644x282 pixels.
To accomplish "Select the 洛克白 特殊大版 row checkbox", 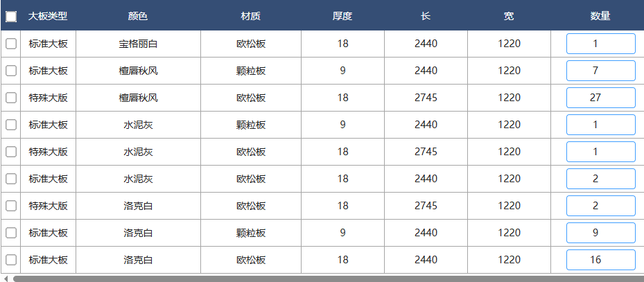I will coord(11,206).
